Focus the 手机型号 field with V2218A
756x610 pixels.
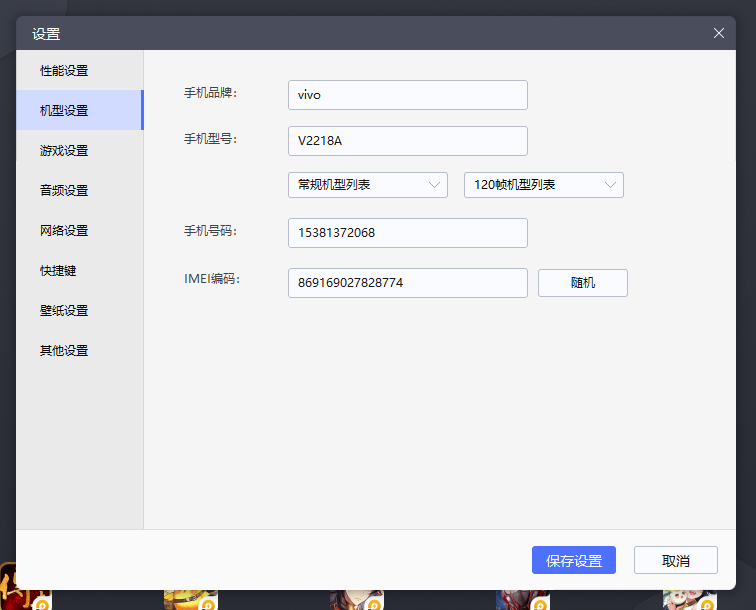tap(407, 141)
